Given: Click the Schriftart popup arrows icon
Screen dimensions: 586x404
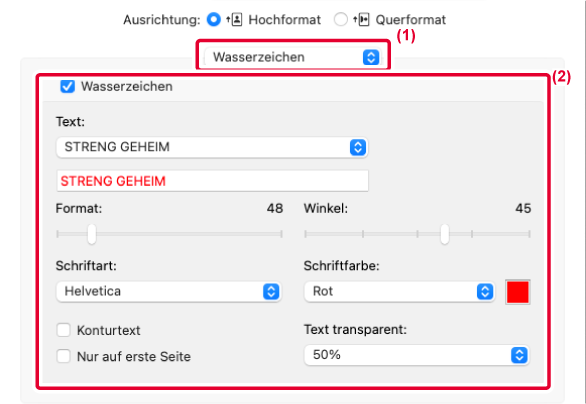Looking at the screenshot, I should 271,291.
